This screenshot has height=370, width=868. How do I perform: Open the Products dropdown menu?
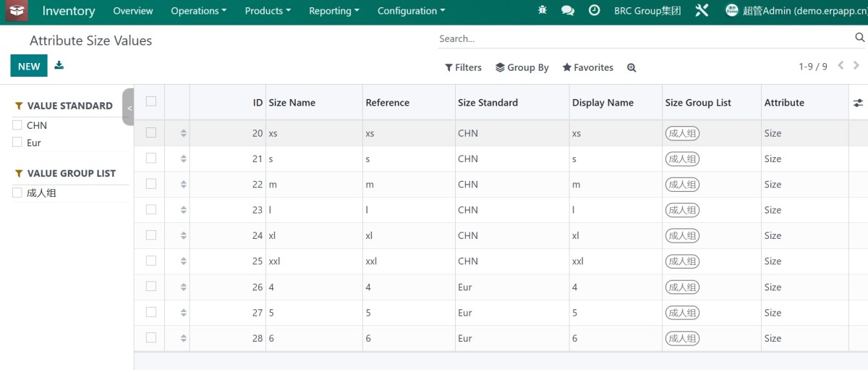point(268,11)
